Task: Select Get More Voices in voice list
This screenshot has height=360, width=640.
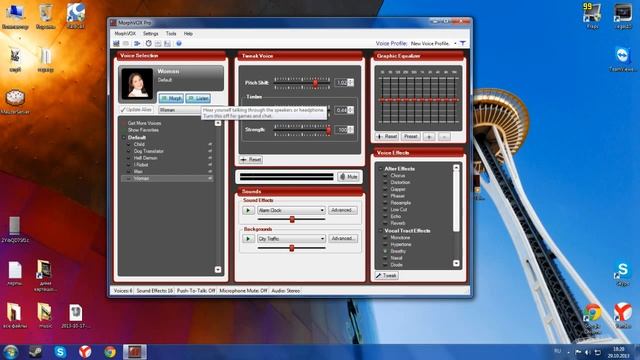Action: coord(144,123)
